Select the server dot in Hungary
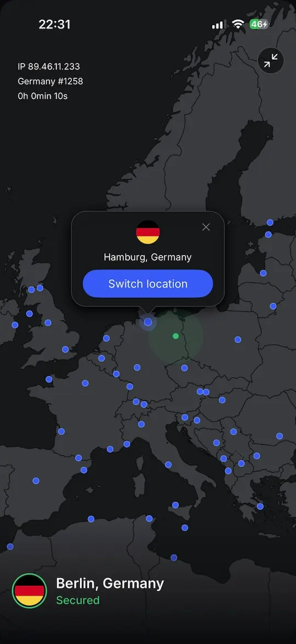 pyautogui.click(x=222, y=400)
